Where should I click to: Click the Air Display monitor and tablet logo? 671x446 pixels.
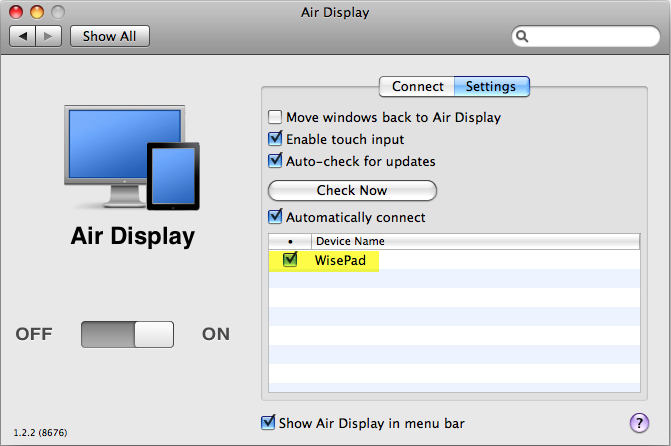pyautogui.click(x=132, y=158)
